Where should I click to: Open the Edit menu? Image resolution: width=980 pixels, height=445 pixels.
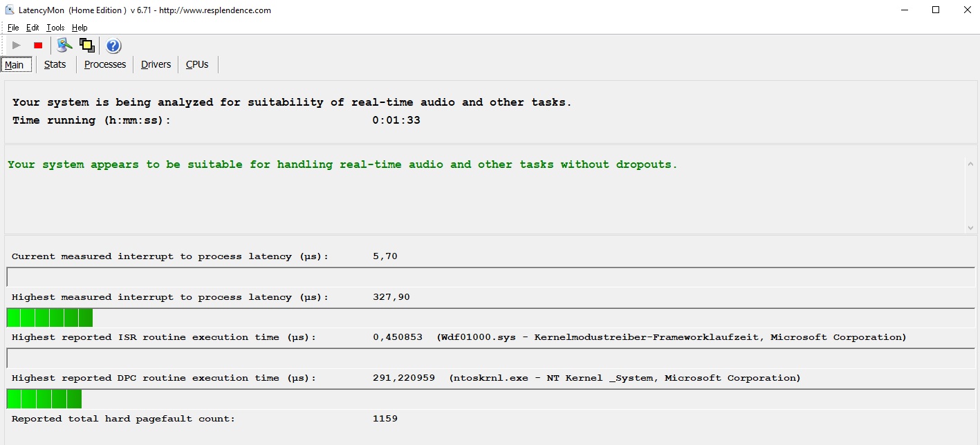pyautogui.click(x=33, y=28)
